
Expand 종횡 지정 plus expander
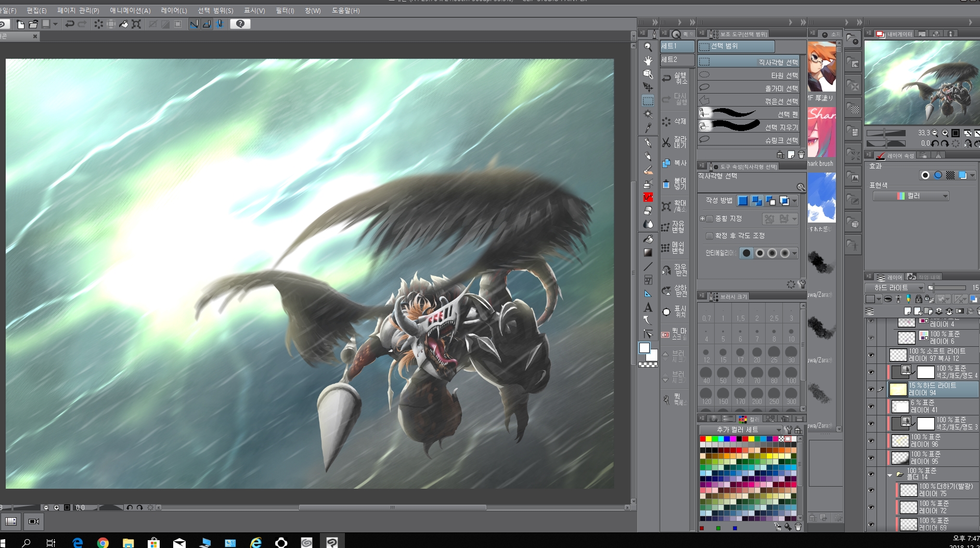coord(702,219)
